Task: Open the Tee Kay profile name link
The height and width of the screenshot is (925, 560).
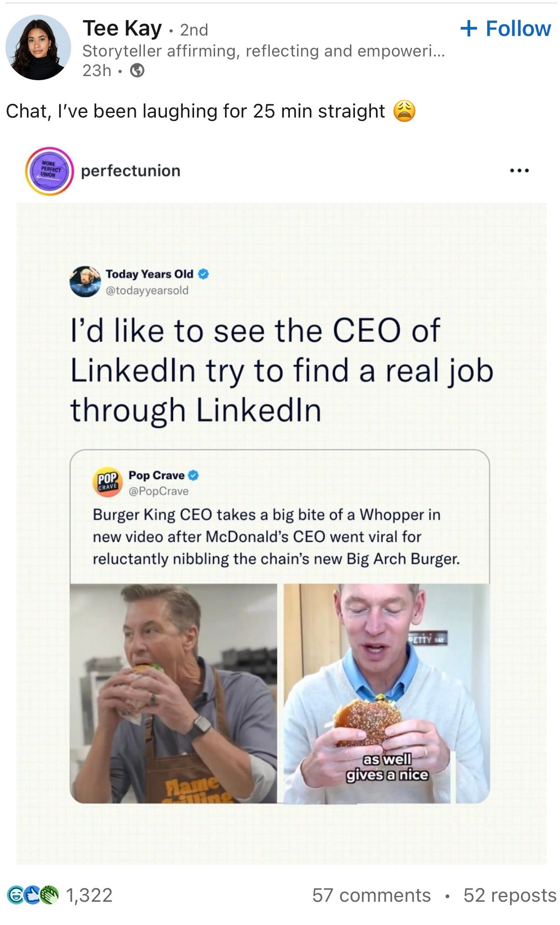Action: 122,29
